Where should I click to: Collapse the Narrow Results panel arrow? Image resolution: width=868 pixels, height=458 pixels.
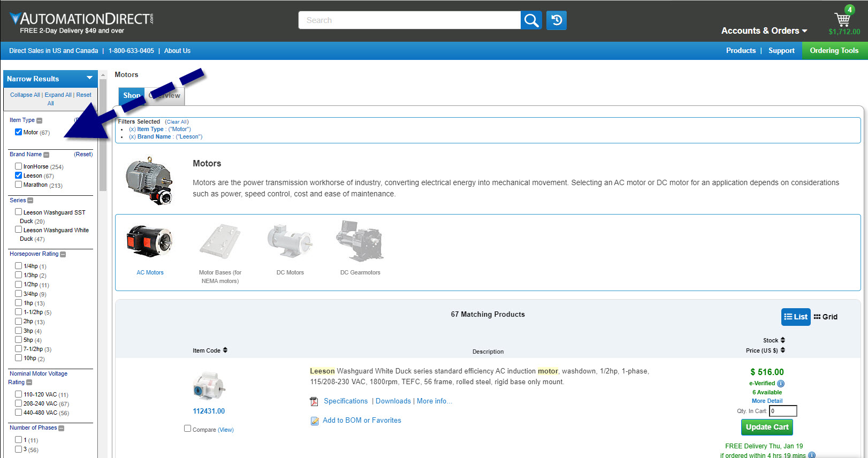(89, 78)
